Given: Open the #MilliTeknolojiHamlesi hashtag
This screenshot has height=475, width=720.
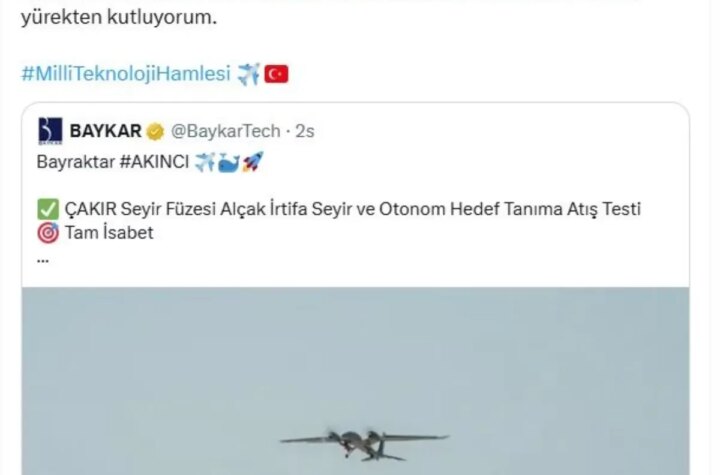Looking at the screenshot, I should (x=126, y=74).
